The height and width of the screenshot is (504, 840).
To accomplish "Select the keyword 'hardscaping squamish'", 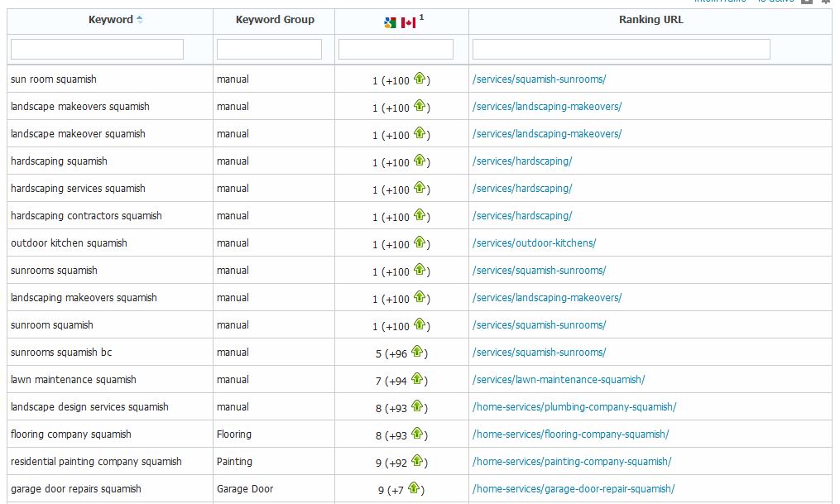I will tap(59, 161).
